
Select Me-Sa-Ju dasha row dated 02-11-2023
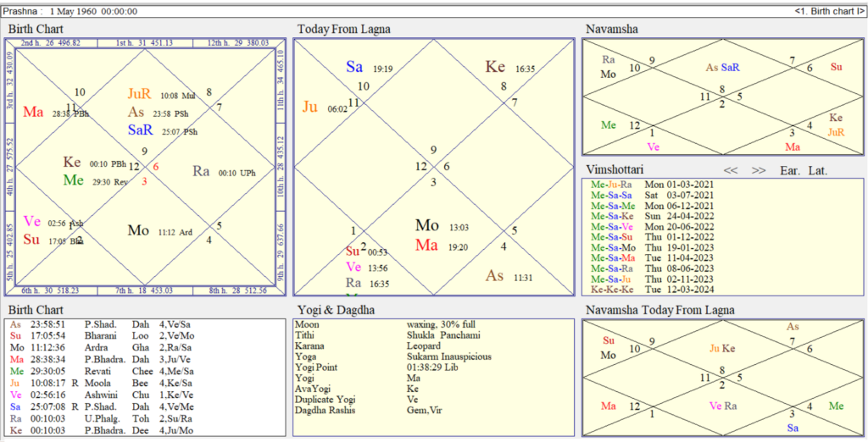[x=653, y=279]
